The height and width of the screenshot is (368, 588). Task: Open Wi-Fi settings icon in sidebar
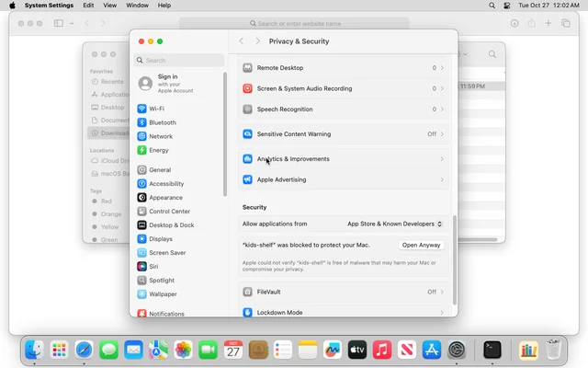[141, 109]
